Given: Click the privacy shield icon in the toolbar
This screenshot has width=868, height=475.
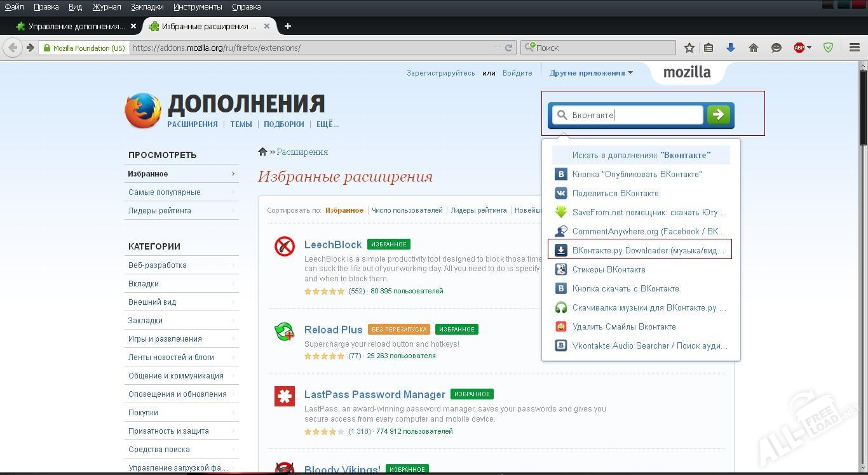Looking at the screenshot, I should point(827,47).
